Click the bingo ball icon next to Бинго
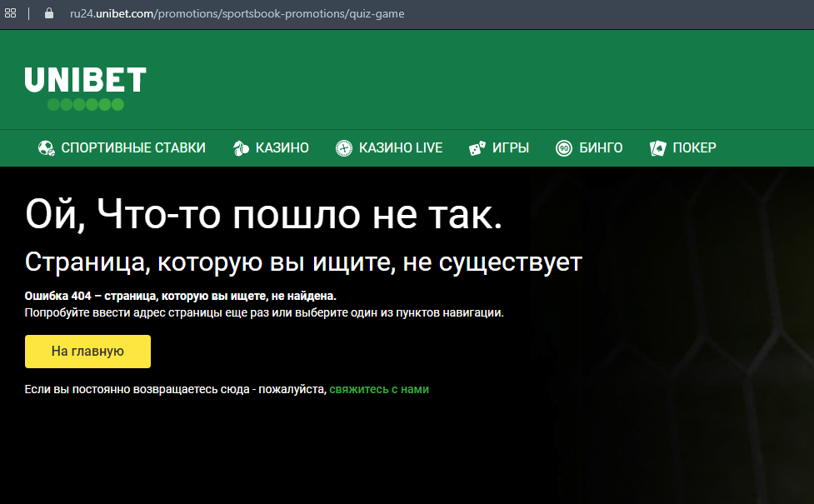Image resolution: width=814 pixels, height=504 pixels. [x=564, y=148]
